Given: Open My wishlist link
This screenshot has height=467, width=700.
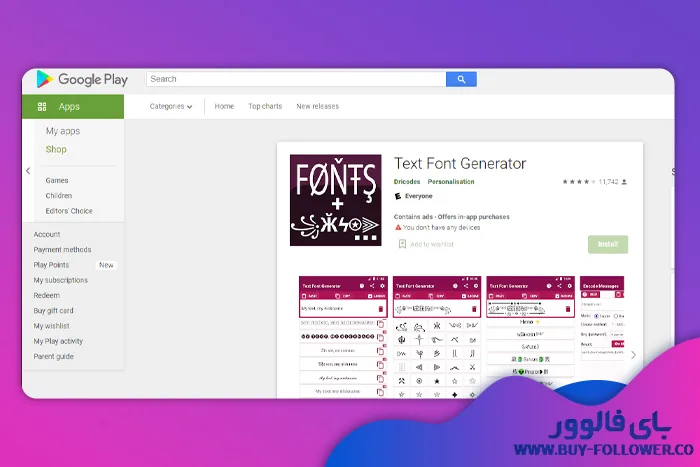Looking at the screenshot, I should pos(51,326).
